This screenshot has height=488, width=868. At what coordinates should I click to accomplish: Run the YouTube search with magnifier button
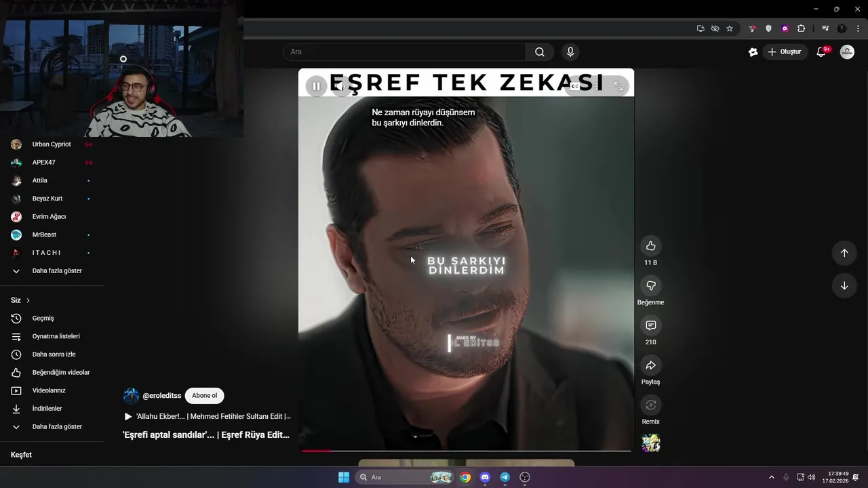coord(540,52)
